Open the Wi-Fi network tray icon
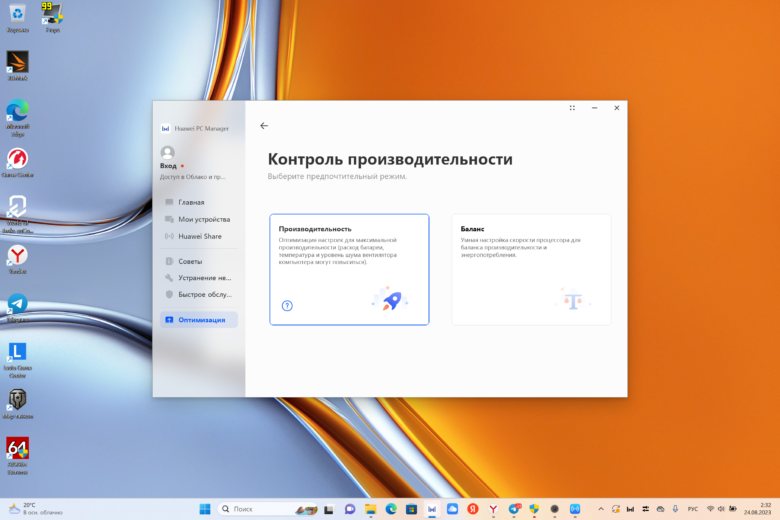This screenshot has width=780, height=520. (710, 509)
